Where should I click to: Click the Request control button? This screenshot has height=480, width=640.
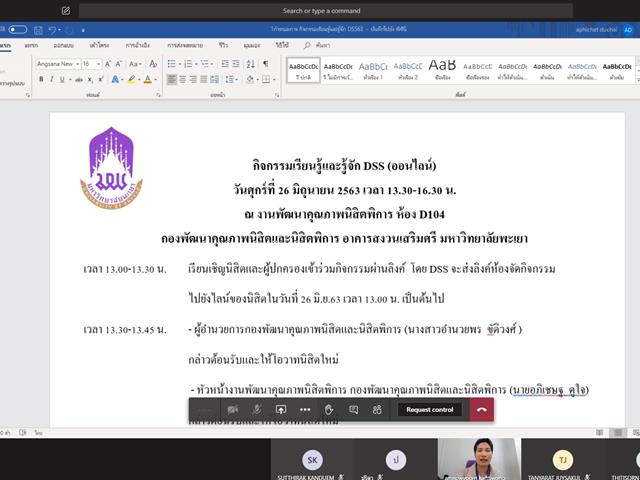429,409
